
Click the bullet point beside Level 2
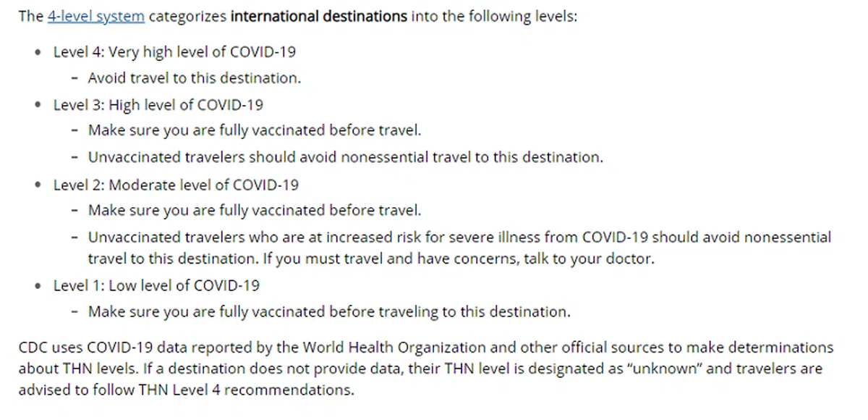pos(38,185)
